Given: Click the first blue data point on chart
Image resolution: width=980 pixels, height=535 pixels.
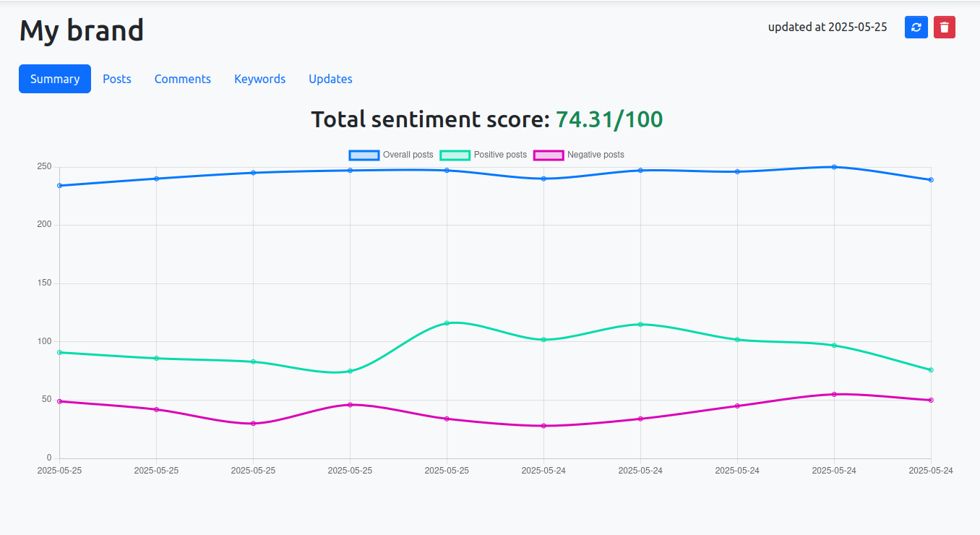Looking at the screenshot, I should pyautogui.click(x=59, y=185).
